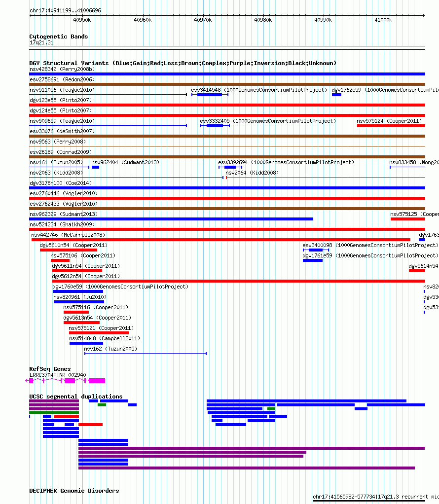
Task: Click esv3414548 1000Genomes variant label
Action: coord(259,90)
